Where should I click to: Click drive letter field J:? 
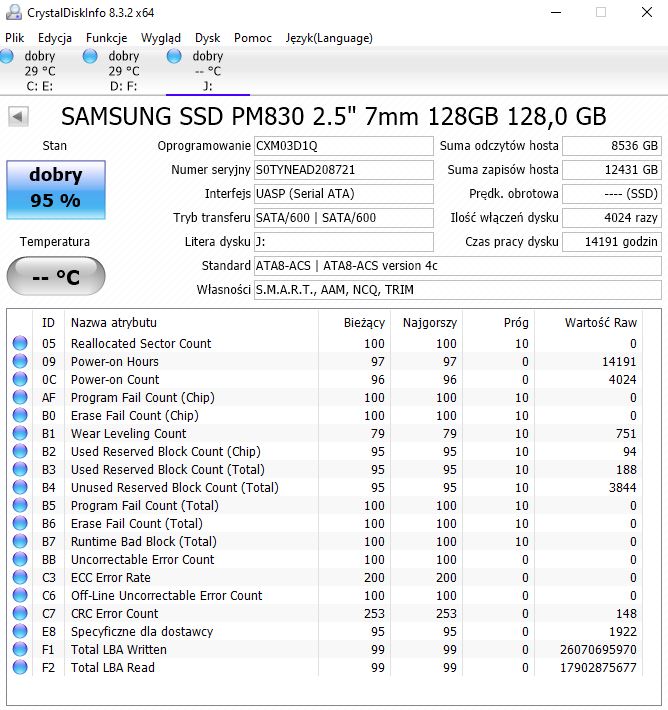click(343, 242)
